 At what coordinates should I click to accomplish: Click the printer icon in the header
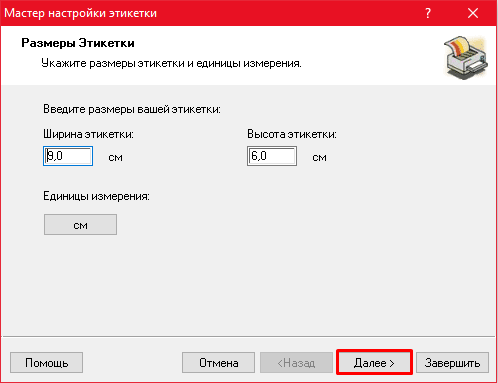(x=466, y=57)
